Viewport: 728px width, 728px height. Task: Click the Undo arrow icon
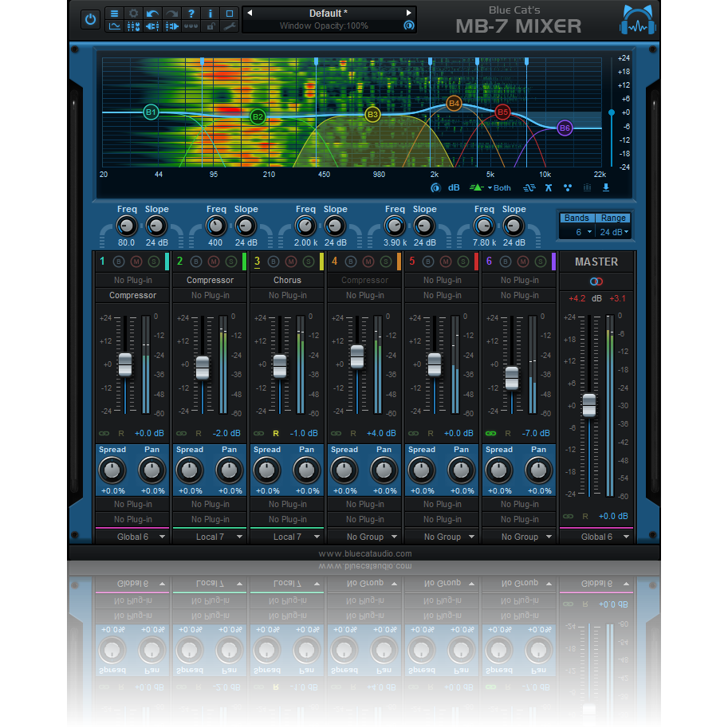coord(153,14)
